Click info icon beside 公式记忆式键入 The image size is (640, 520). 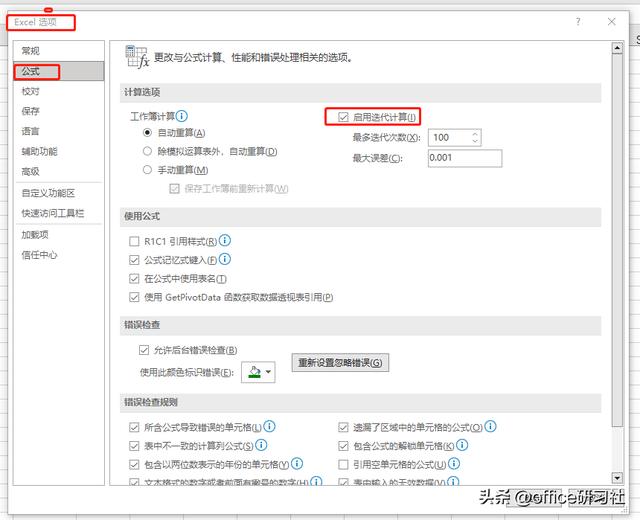pos(225,259)
